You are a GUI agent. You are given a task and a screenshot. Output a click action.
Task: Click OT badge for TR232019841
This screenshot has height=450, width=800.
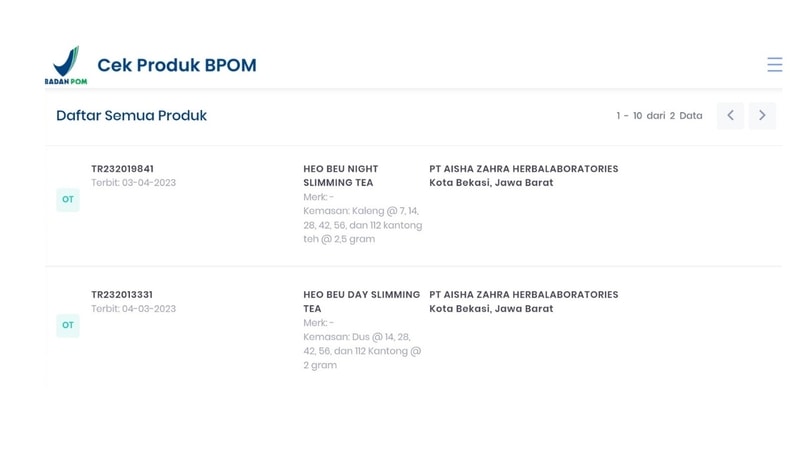[x=68, y=199]
